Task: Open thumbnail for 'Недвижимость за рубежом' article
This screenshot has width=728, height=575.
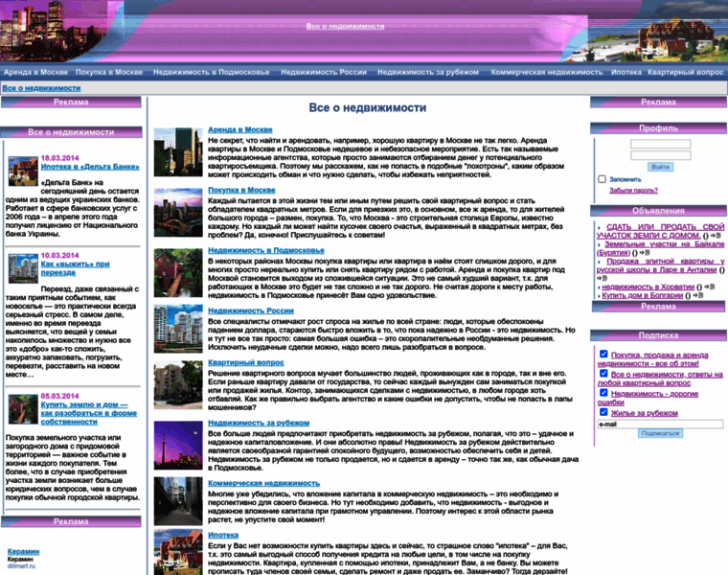Action: point(178,446)
